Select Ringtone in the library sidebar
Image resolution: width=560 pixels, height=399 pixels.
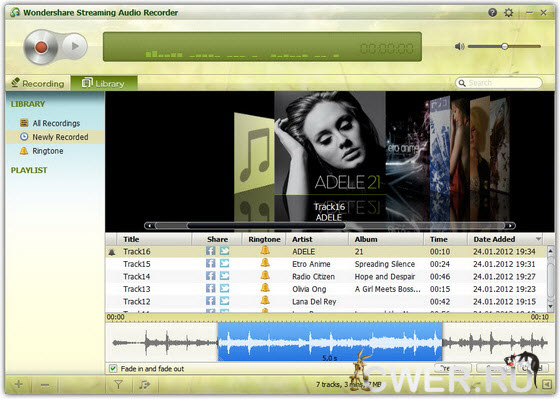pyautogui.click(x=42, y=151)
